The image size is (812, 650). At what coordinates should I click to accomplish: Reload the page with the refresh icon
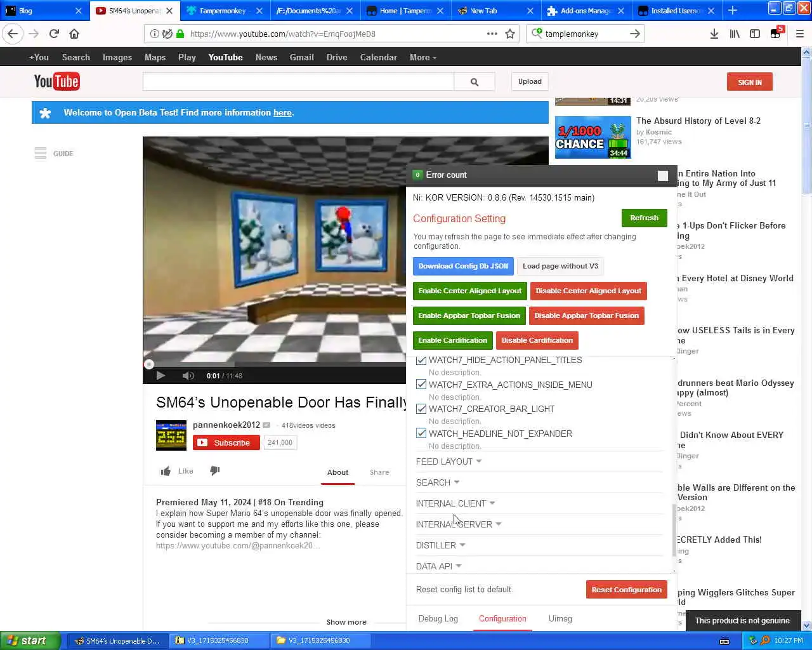tap(54, 34)
